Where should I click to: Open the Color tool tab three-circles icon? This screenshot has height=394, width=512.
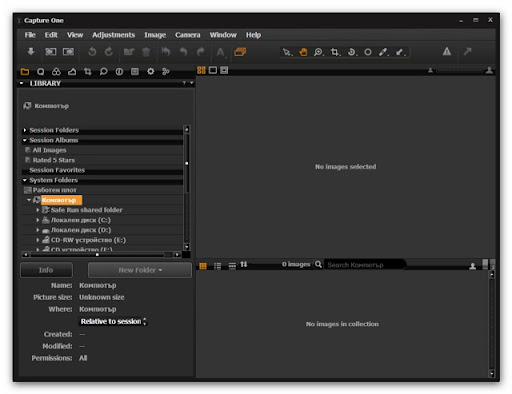(x=56, y=72)
